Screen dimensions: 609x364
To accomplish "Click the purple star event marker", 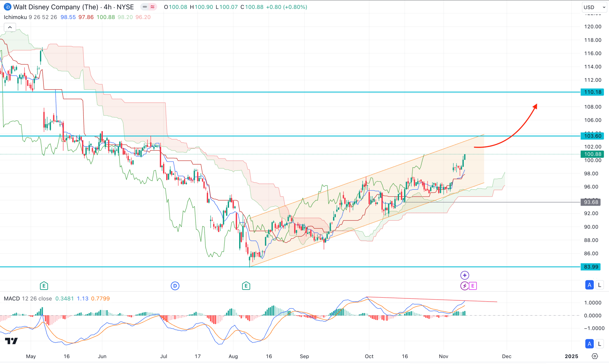I will [465, 275].
